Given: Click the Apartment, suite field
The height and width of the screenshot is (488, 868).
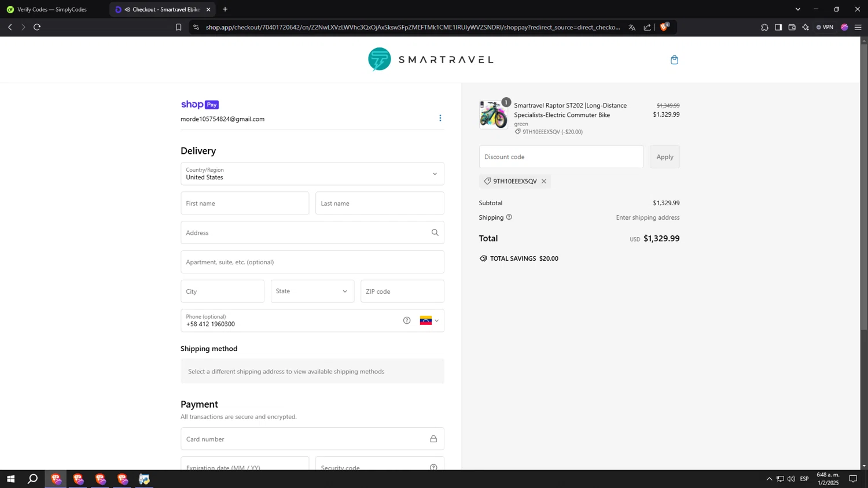Looking at the screenshot, I should point(312,262).
